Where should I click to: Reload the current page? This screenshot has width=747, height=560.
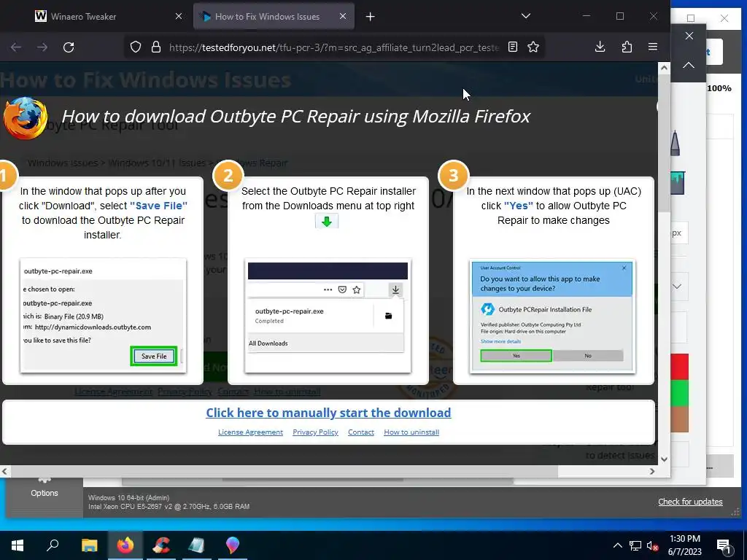pyautogui.click(x=69, y=47)
